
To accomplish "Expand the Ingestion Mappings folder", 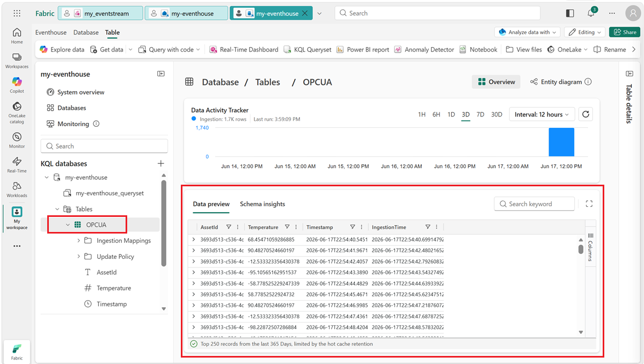I will coord(78,241).
